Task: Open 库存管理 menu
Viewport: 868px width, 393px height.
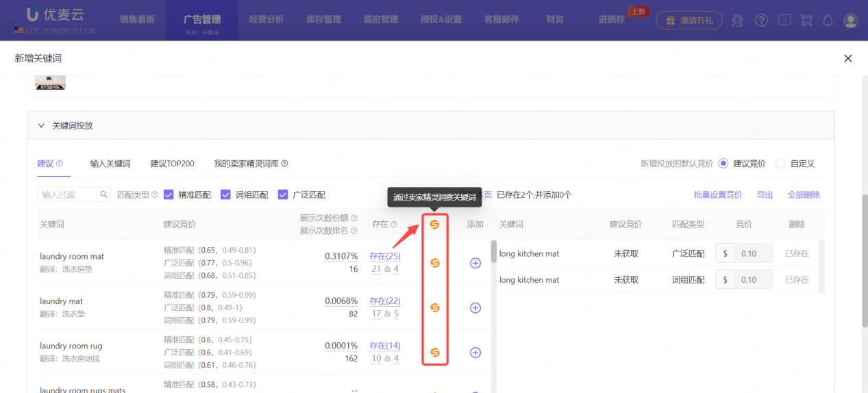Action: pyautogui.click(x=323, y=19)
